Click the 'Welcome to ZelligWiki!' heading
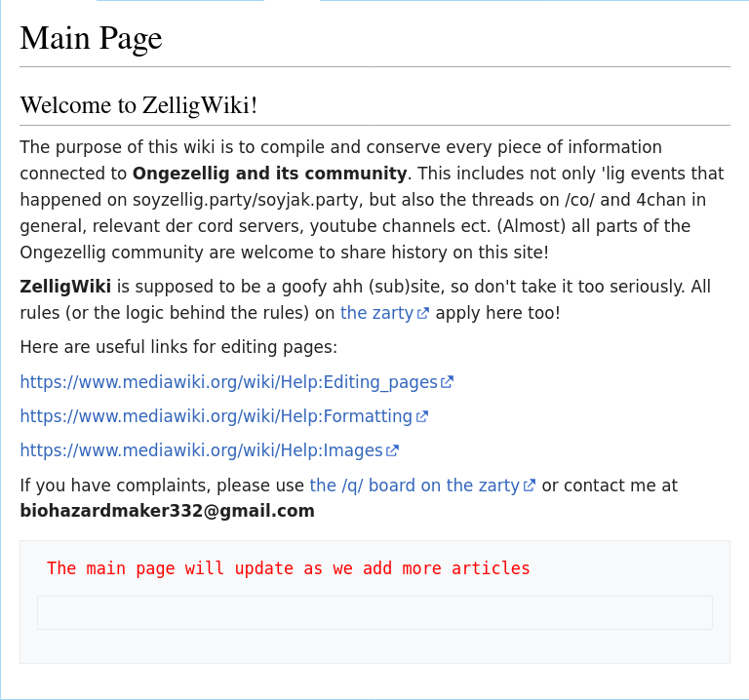This screenshot has width=749, height=700. (x=138, y=105)
